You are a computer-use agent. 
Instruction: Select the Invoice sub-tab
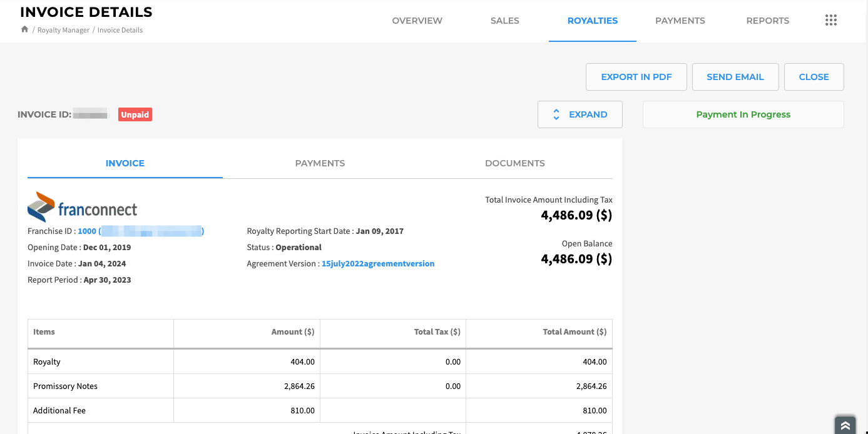125,163
